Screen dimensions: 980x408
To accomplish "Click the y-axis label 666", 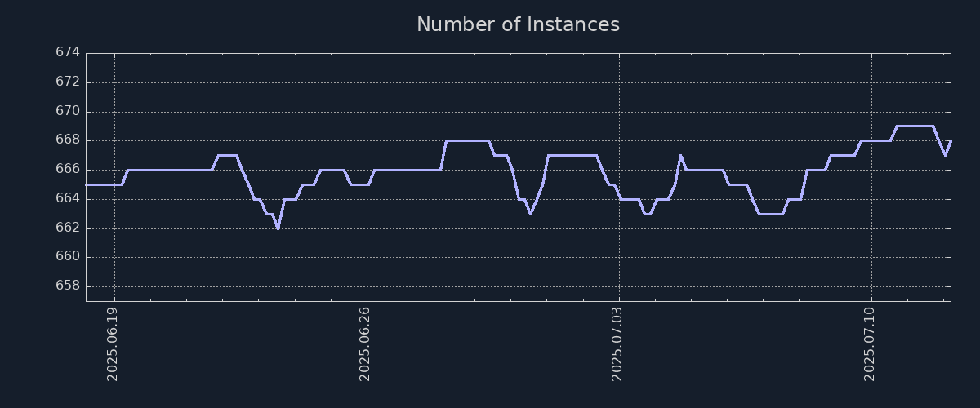I will (68, 169).
